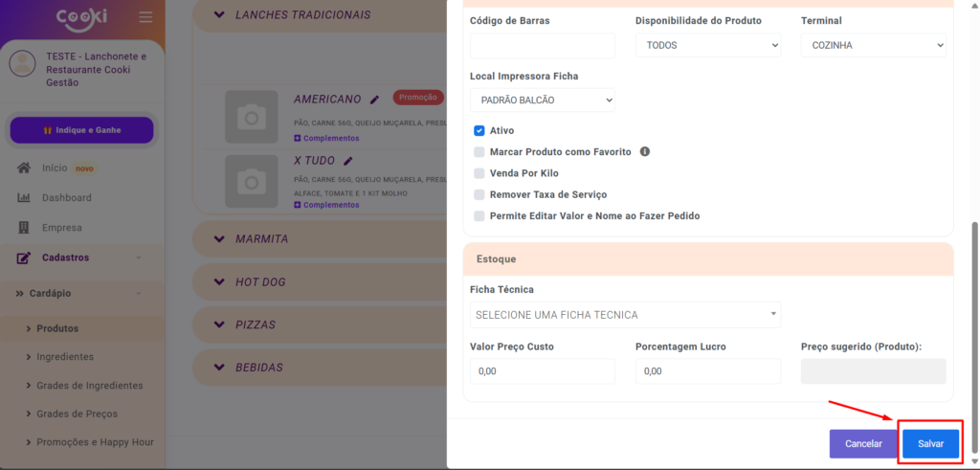
Task: Click the info icon beside Marcar Produto como Favorito
Action: click(645, 151)
